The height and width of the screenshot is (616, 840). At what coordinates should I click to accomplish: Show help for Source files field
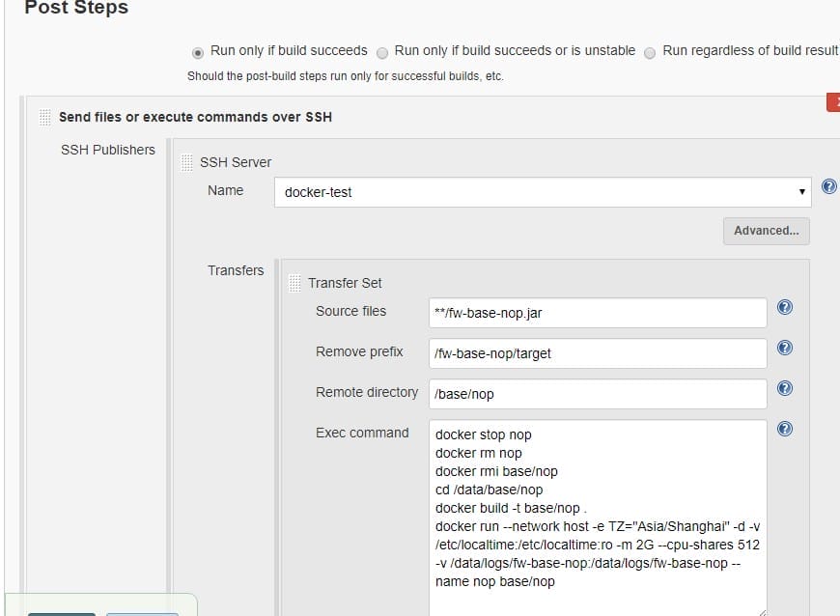tap(785, 308)
